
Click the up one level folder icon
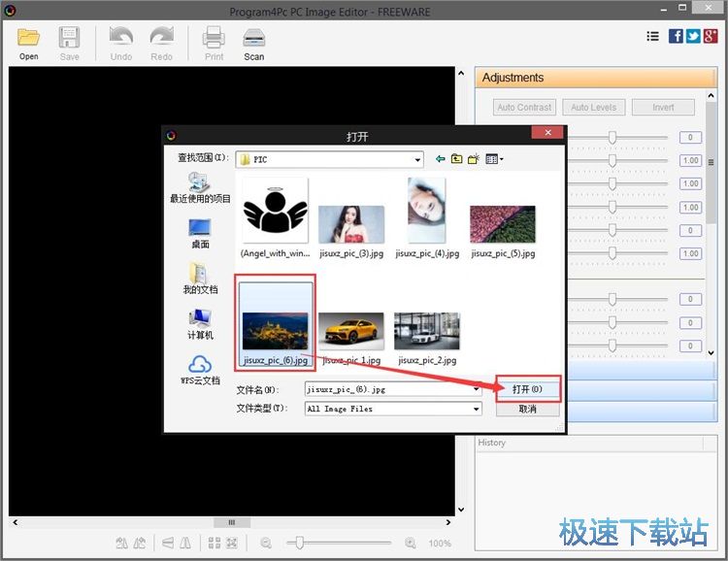457,159
